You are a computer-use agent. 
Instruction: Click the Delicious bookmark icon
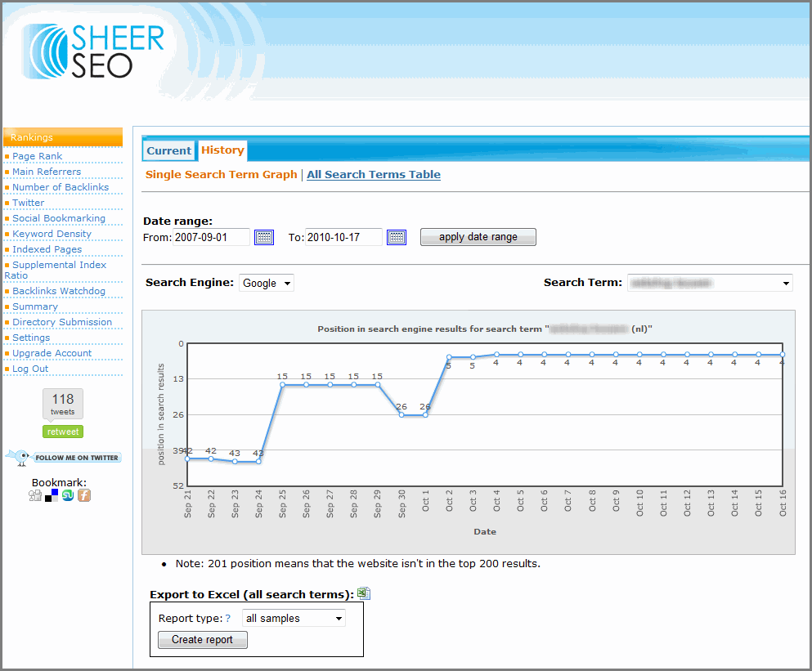[52, 495]
